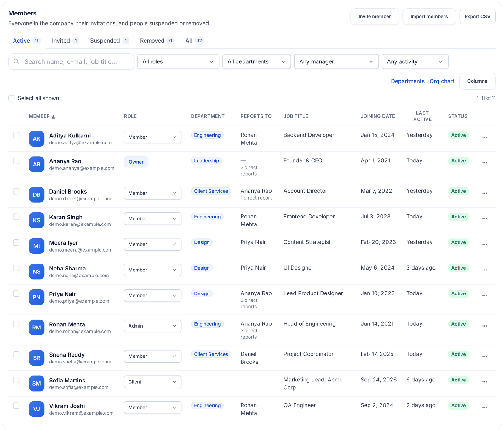504x430 pixels.
Task: Click the RM avatar for Rohan Mehta
Action: pyautogui.click(x=37, y=328)
